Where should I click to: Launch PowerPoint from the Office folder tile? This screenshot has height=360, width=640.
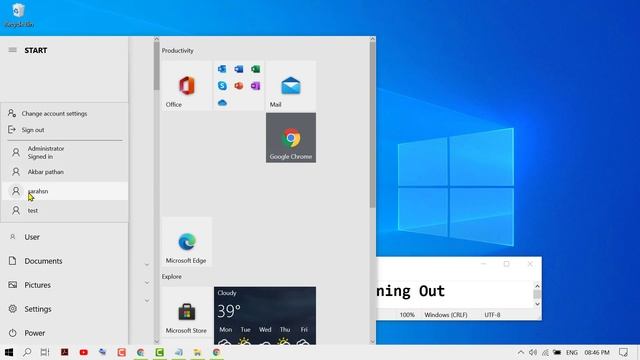tap(239, 86)
